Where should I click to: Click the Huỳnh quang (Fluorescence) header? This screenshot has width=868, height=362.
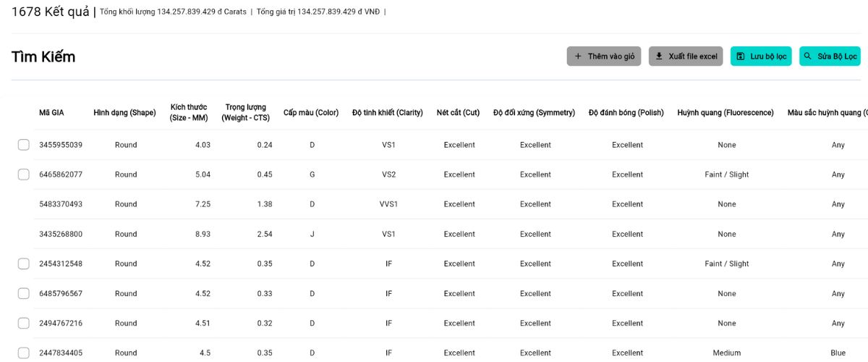pyautogui.click(x=726, y=112)
